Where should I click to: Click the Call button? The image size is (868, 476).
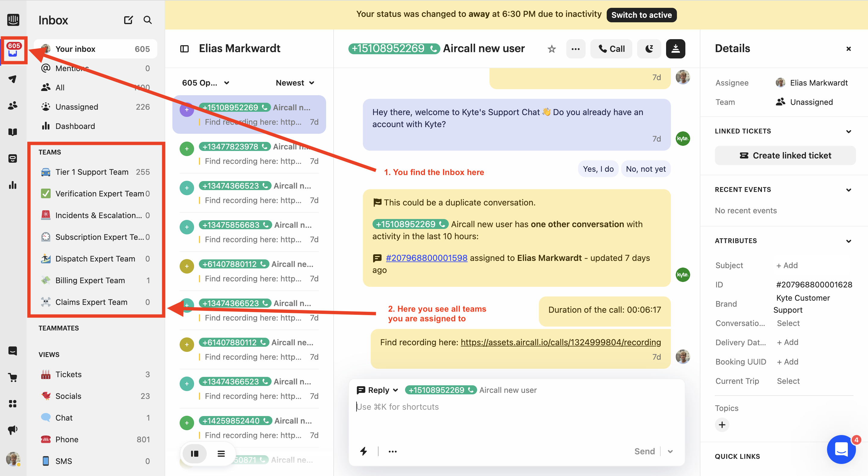pyautogui.click(x=611, y=49)
